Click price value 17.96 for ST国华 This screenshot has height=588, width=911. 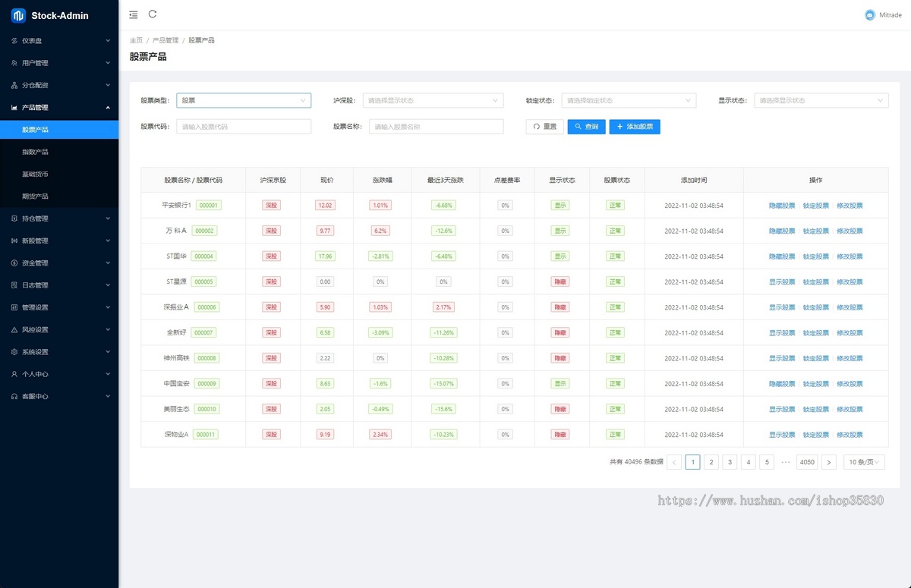click(x=326, y=256)
